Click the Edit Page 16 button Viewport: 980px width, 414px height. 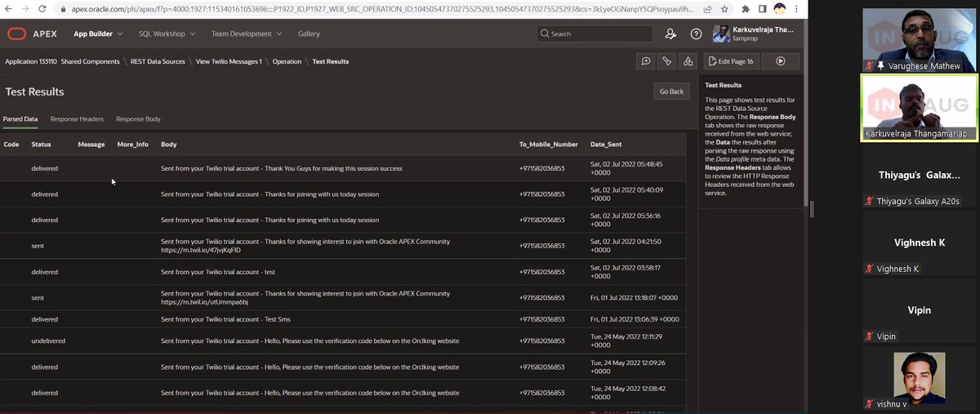(x=730, y=61)
